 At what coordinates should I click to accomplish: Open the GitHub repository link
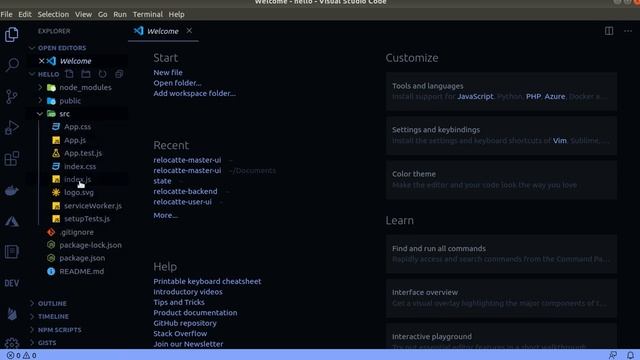185,323
